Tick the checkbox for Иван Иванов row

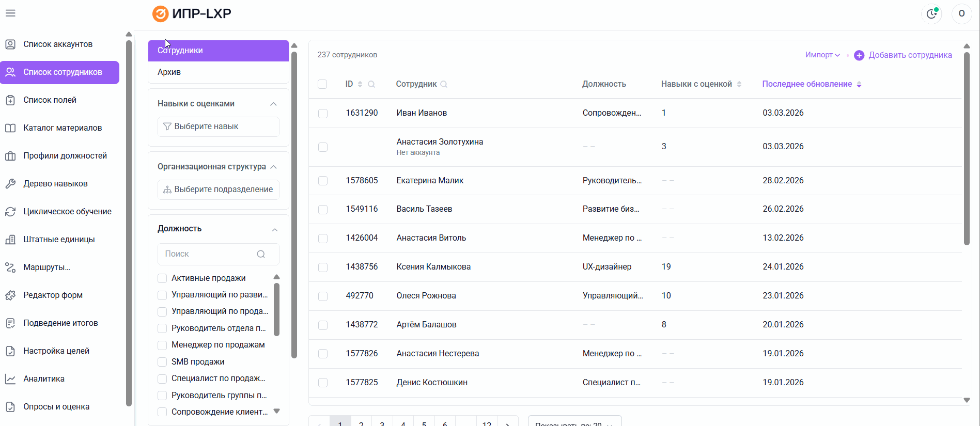[x=323, y=114]
